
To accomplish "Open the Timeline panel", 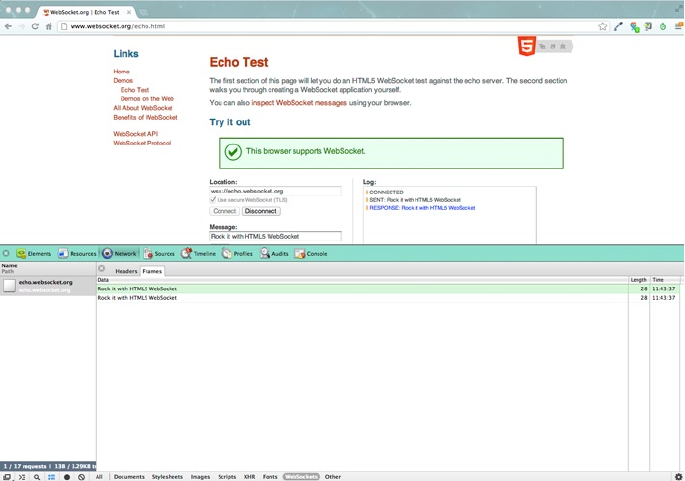I will click(x=198, y=253).
